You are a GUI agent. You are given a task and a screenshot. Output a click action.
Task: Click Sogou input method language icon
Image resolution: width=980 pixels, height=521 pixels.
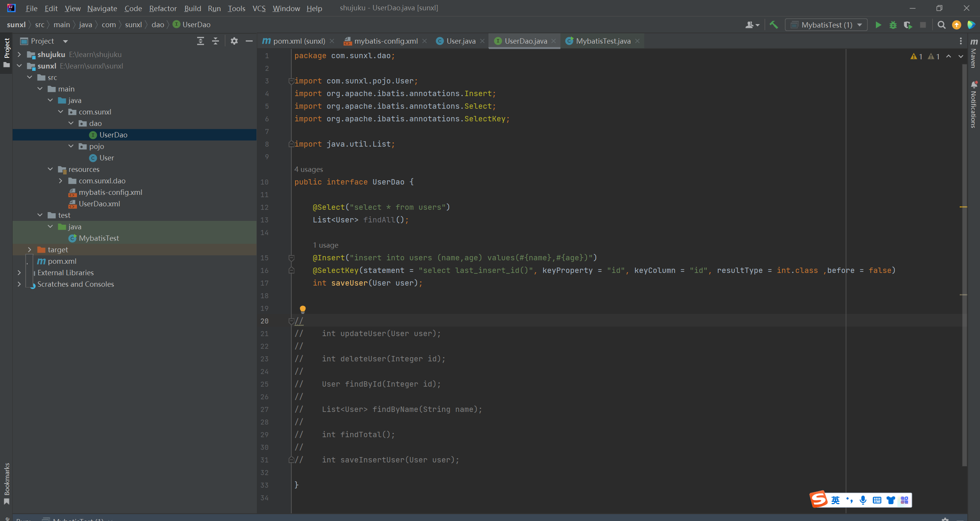(x=835, y=500)
